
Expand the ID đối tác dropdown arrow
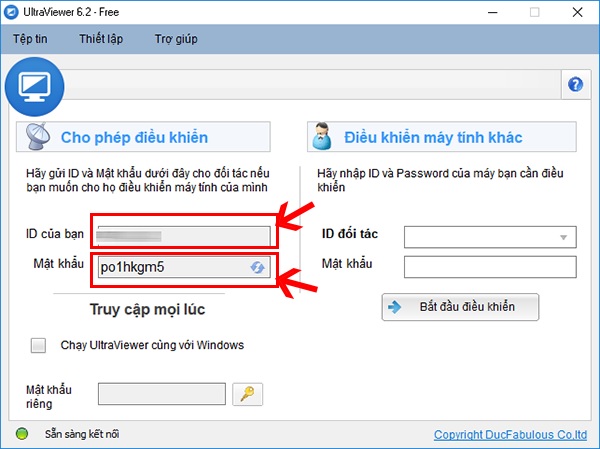click(x=563, y=237)
